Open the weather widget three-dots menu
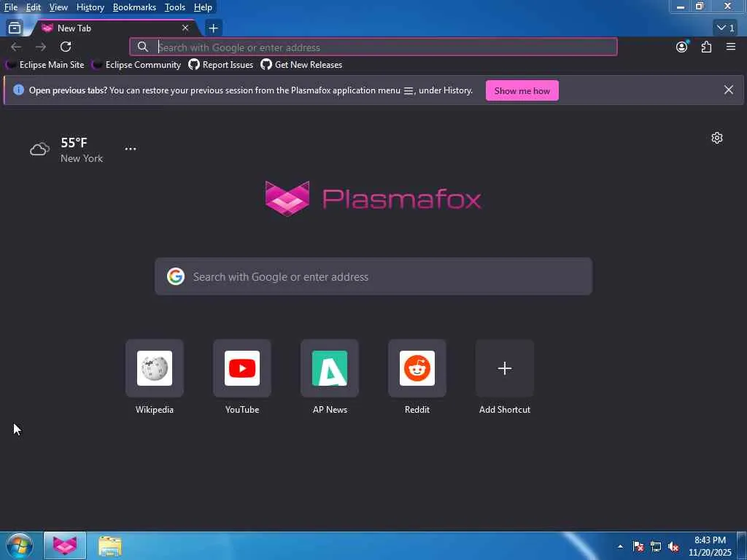This screenshot has width=747, height=560. pos(131,149)
